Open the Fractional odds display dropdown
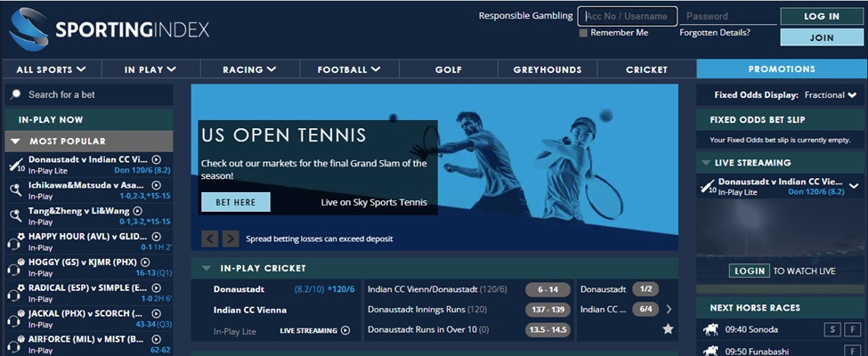The height and width of the screenshot is (356, 868). 830,95
